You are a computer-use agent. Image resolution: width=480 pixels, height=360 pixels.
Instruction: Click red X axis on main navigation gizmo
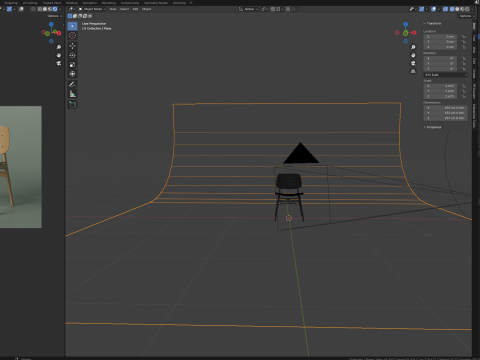coord(414,33)
